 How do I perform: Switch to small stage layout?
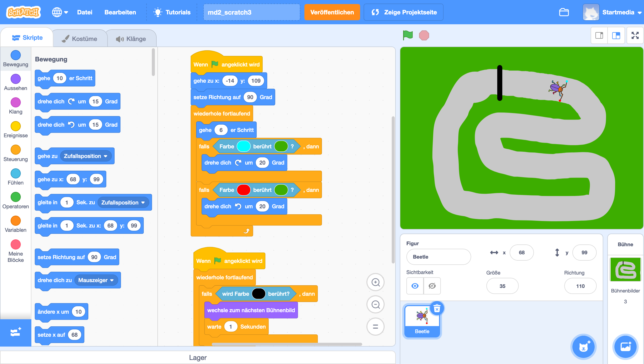(x=599, y=35)
